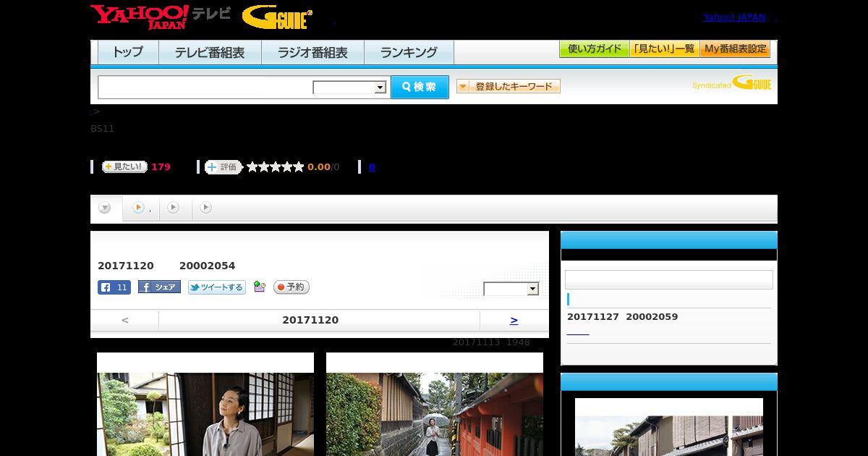Rate with the first star
868x456 pixels.
(252, 167)
